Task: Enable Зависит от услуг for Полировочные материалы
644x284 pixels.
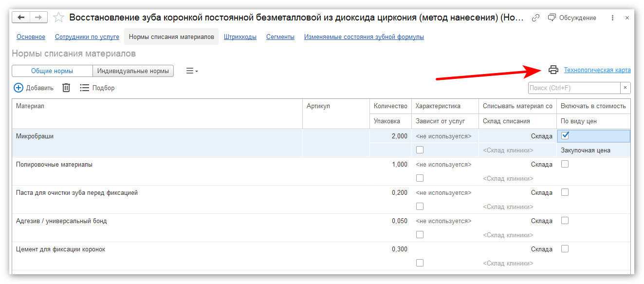Action: (420, 178)
